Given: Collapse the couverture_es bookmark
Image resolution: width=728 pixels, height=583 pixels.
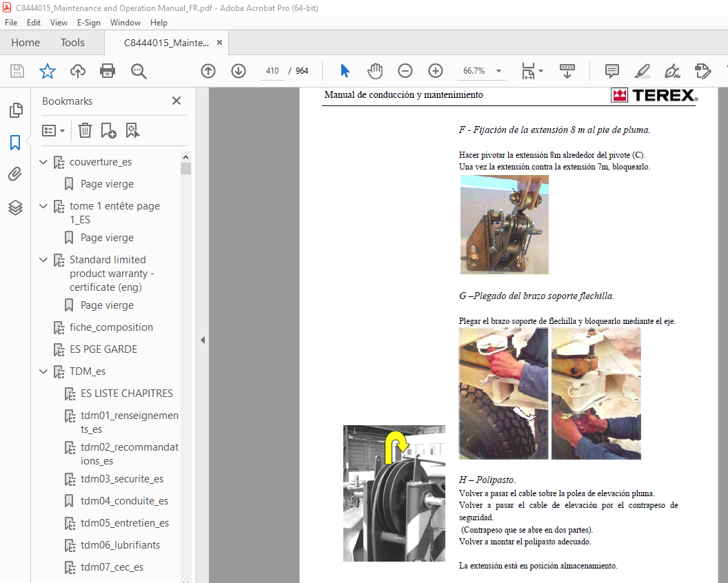Looking at the screenshot, I should [x=43, y=162].
